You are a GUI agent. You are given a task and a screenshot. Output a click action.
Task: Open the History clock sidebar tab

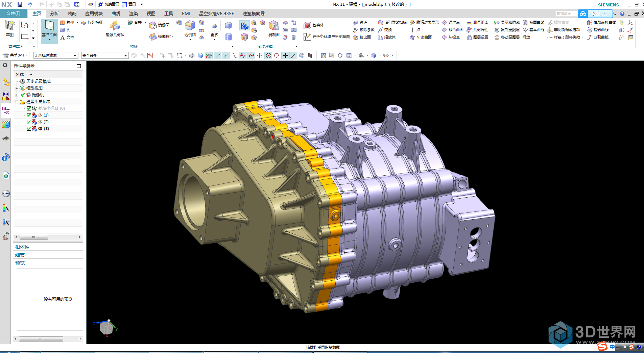coord(6,194)
